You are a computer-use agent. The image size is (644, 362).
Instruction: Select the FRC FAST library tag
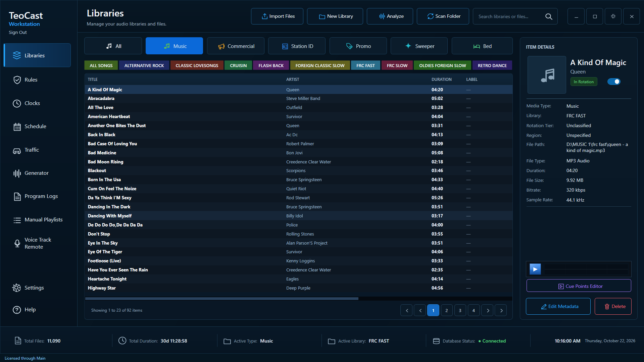[365, 65]
